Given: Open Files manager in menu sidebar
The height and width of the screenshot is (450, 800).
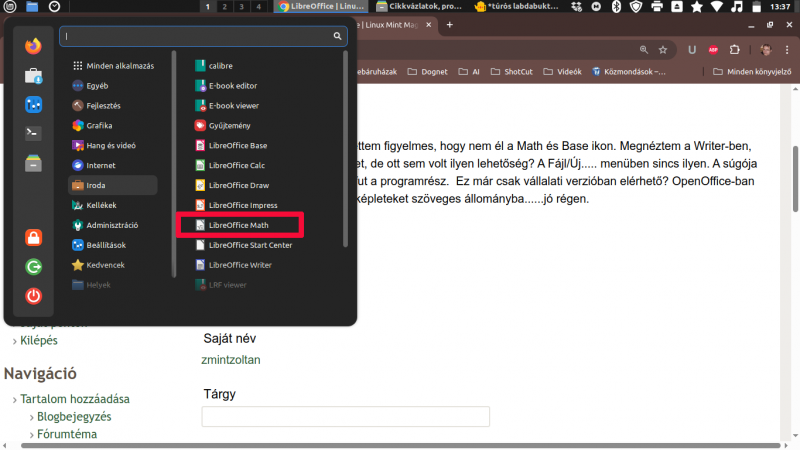Looking at the screenshot, I should pos(33,163).
